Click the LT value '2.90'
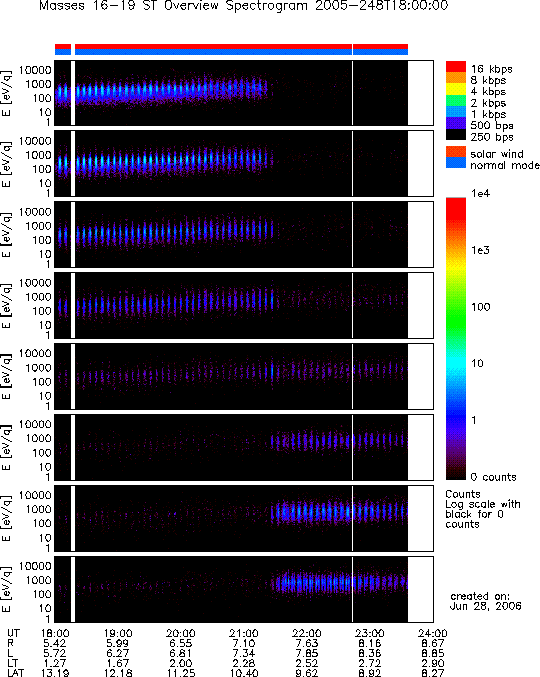Image resolution: width=540 pixels, height=677 pixels. 433,663
